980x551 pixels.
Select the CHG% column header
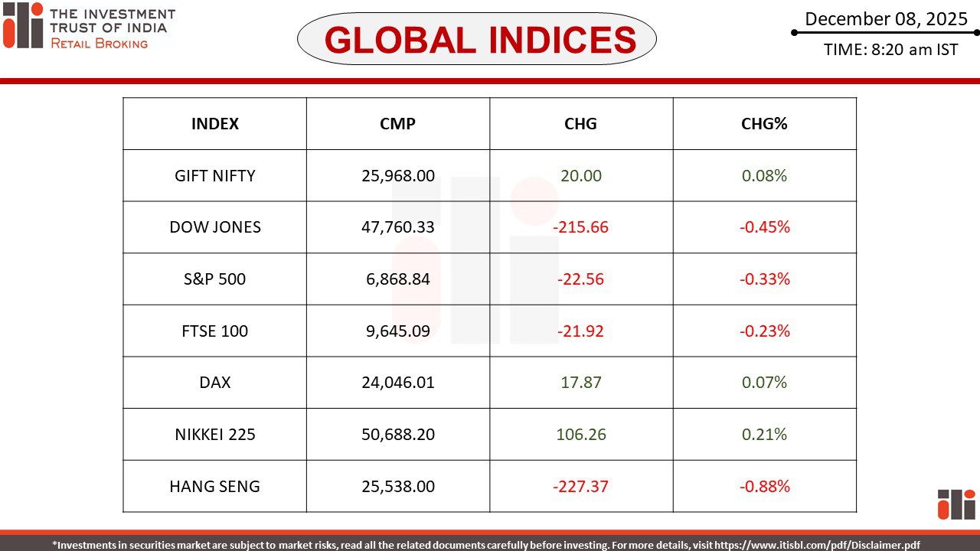[x=764, y=124]
